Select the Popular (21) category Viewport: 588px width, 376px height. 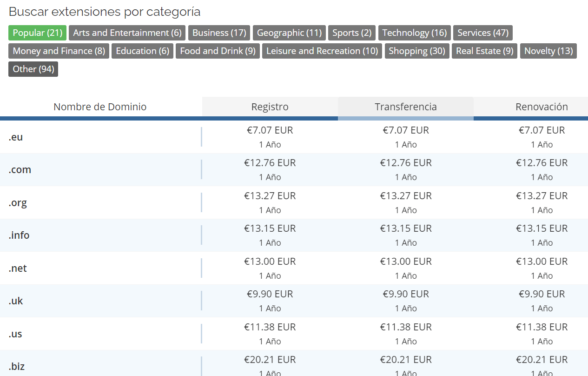[37, 33]
